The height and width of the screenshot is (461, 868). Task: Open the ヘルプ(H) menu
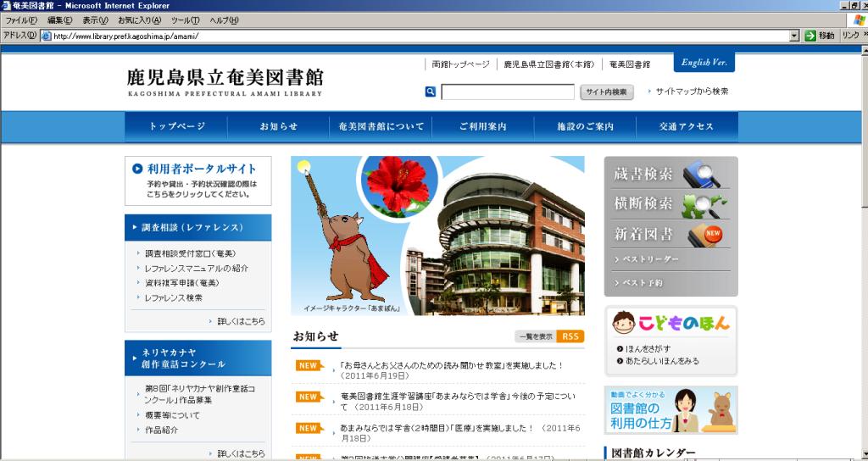pos(224,20)
